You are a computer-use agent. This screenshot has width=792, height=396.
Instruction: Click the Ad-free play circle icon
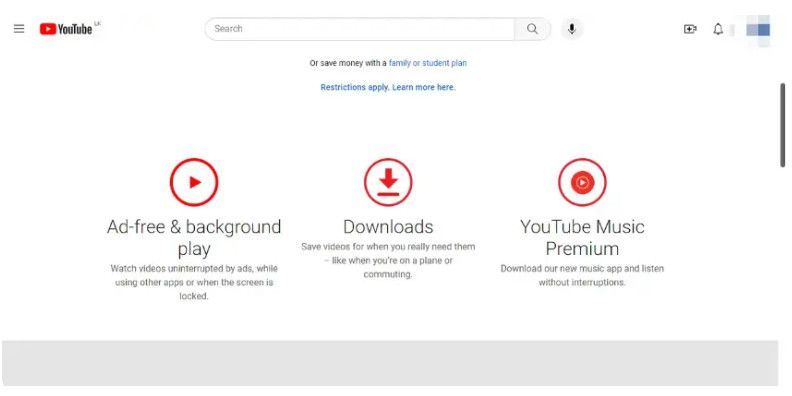coord(194,182)
